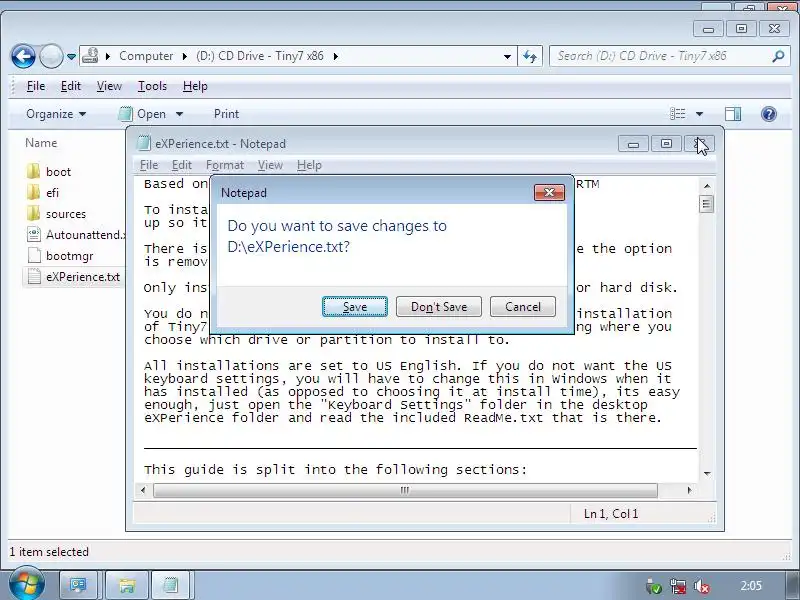This screenshot has height=600, width=800.
Task: Expand the Organize dropdown
Action: pos(56,114)
